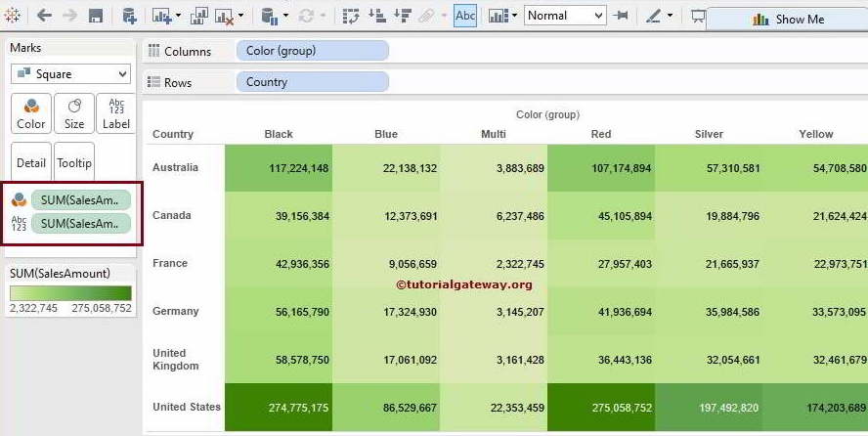Click the Clear sheet icon
Screen dimensions: 868x436
point(224,16)
